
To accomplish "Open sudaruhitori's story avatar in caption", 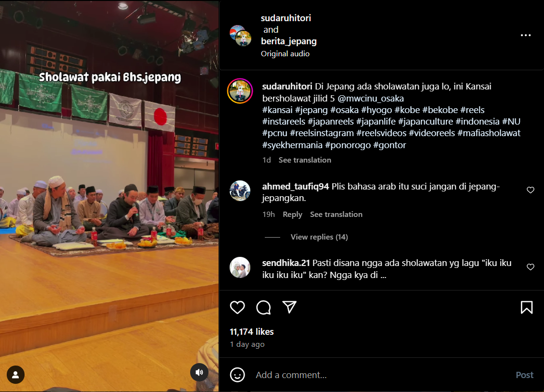I will click(x=240, y=91).
